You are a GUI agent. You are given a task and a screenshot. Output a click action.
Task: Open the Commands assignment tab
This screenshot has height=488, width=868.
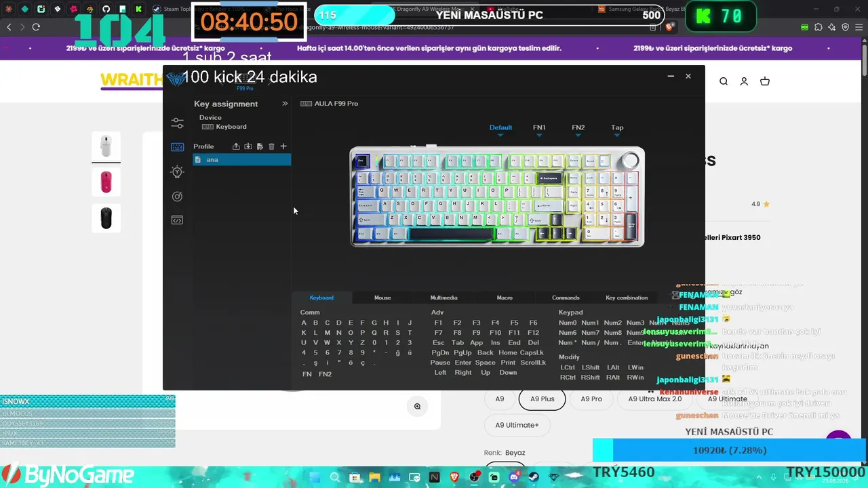tap(566, 298)
